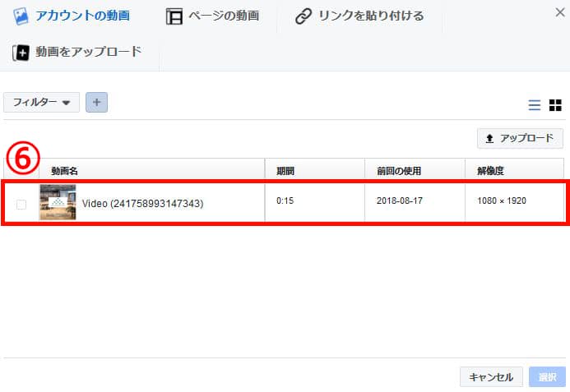Click the キャンセル button
The height and width of the screenshot is (392, 570).
(x=490, y=377)
